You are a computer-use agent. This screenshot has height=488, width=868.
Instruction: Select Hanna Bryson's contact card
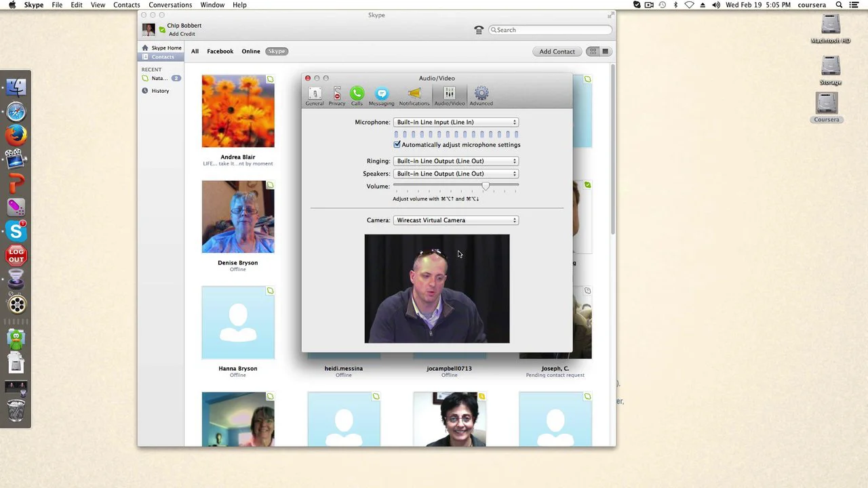[x=238, y=332]
